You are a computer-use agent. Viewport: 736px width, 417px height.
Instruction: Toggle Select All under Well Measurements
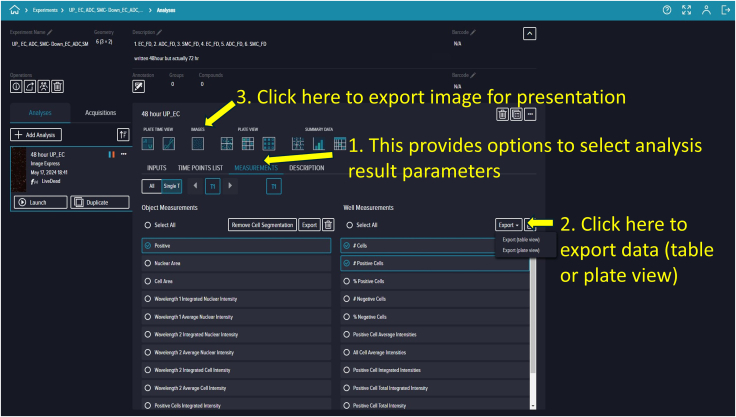click(349, 225)
